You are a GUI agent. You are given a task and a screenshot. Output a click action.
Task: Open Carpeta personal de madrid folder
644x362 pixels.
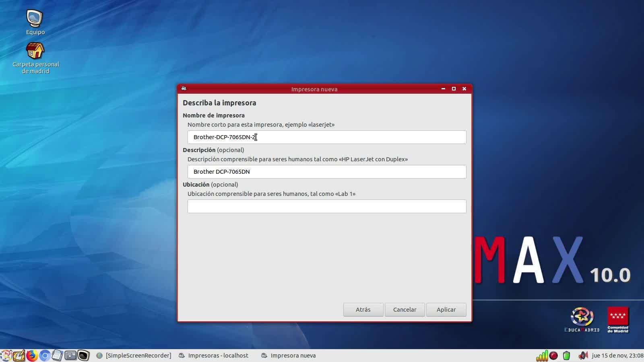(x=35, y=51)
